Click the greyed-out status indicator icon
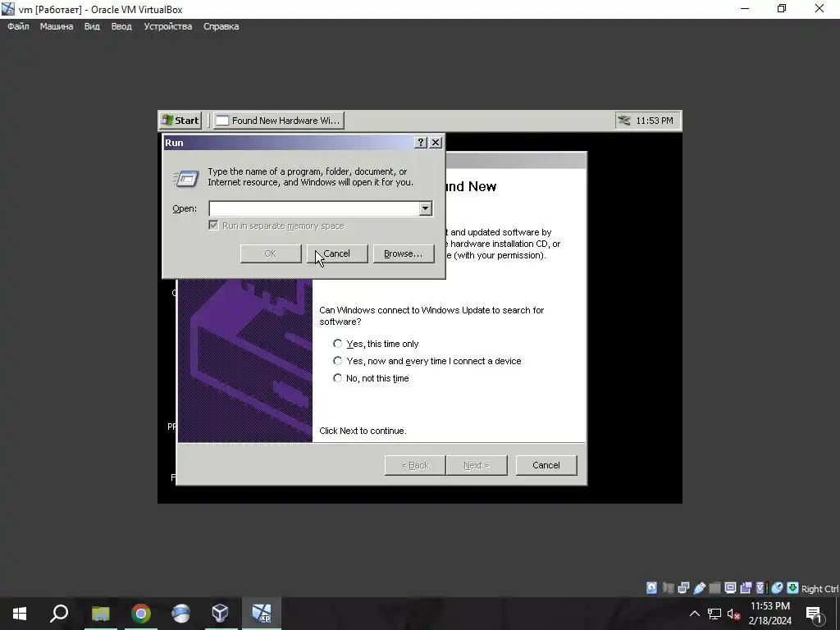Image resolution: width=840 pixels, height=630 pixels. (x=668, y=588)
